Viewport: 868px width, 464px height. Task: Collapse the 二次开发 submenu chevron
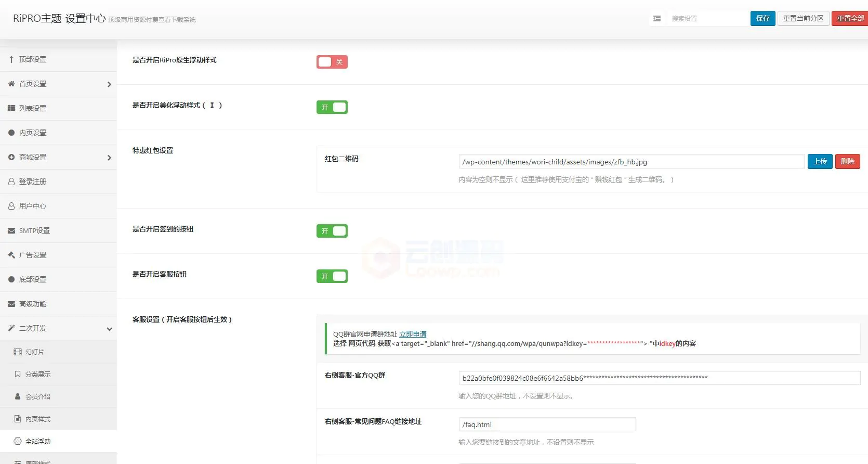click(x=109, y=329)
